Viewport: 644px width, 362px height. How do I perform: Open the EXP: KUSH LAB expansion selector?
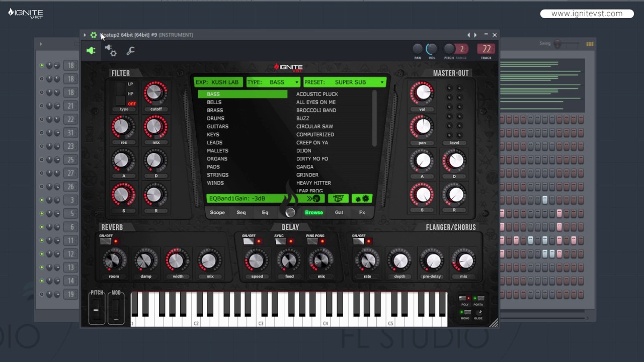click(218, 82)
